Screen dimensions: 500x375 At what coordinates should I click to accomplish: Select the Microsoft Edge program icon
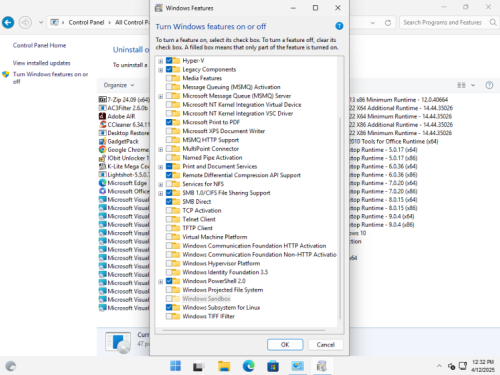(103, 183)
